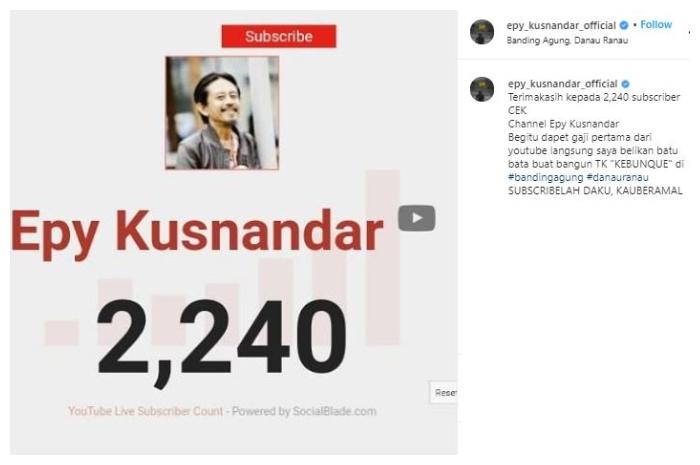The width and height of the screenshot is (700, 465).
Task: Click the verified badge in the post header
Action: [624, 25]
